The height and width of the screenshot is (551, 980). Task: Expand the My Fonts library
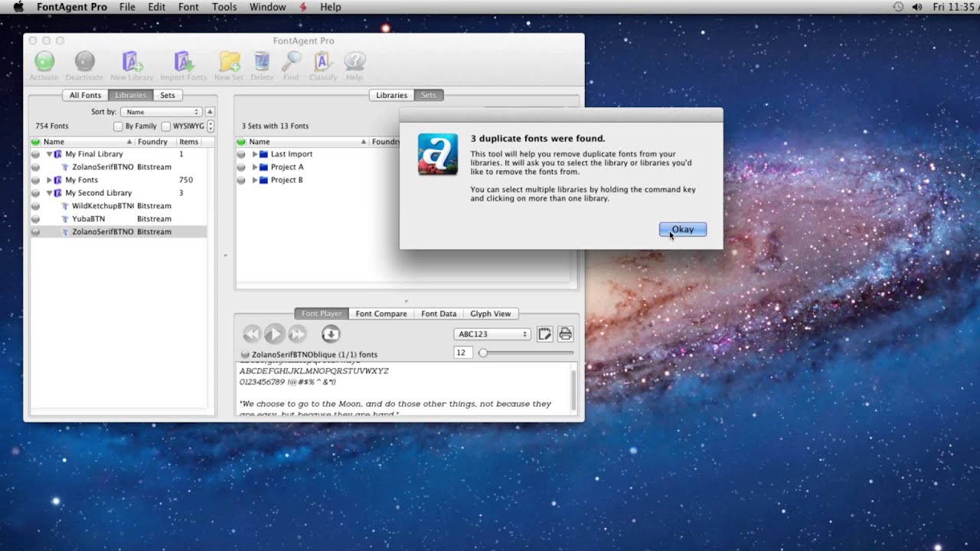49,181
